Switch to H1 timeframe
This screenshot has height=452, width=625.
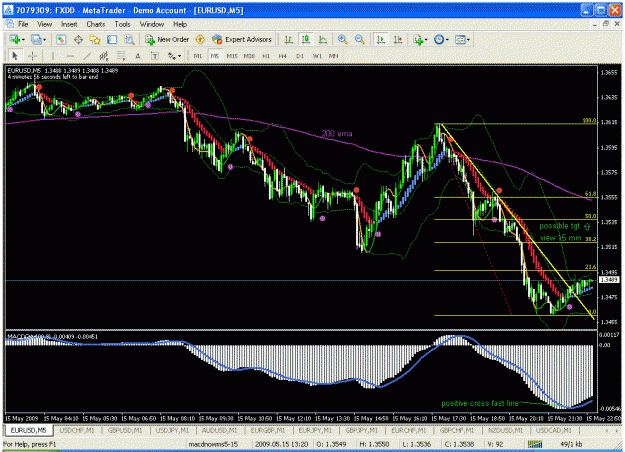click(266, 56)
